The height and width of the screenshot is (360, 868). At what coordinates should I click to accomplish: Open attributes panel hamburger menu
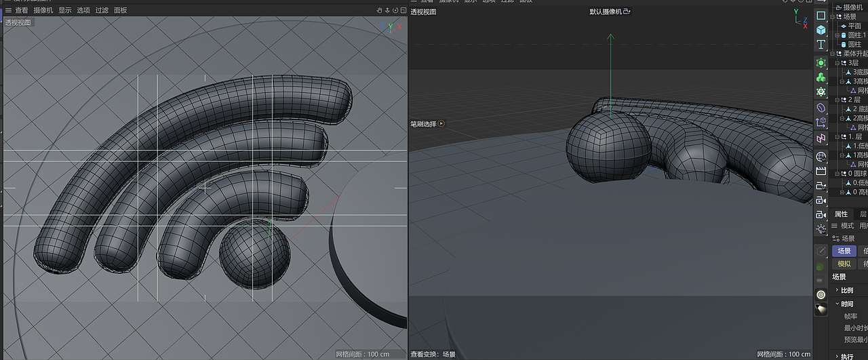click(835, 226)
